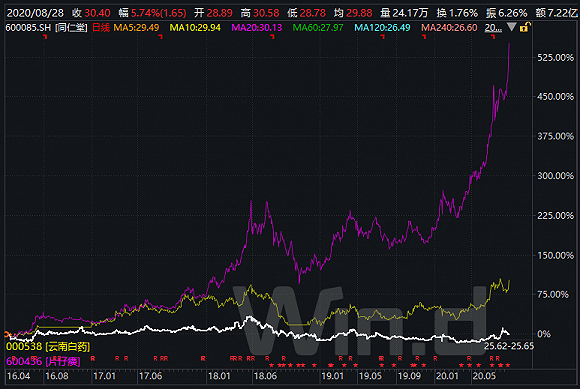Click the 17.01 time axis label
This screenshot has width=580, height=389.
tap(105, 376)
